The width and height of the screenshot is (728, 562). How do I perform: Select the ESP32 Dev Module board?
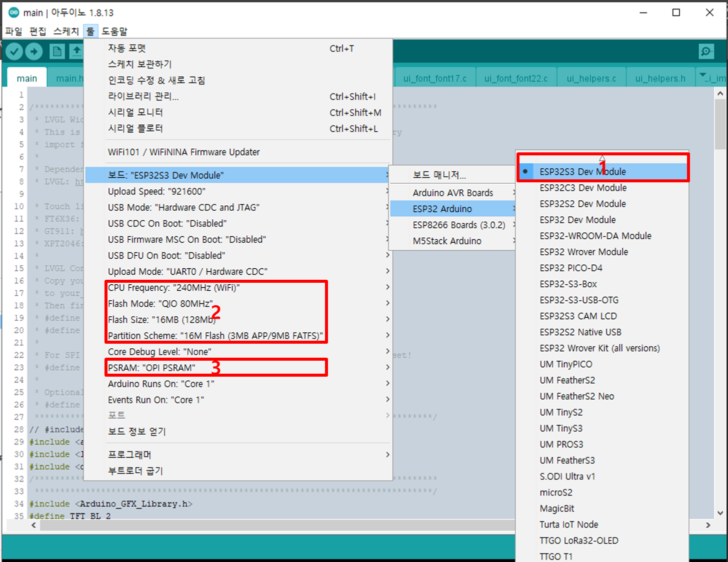tap(602, 220)
